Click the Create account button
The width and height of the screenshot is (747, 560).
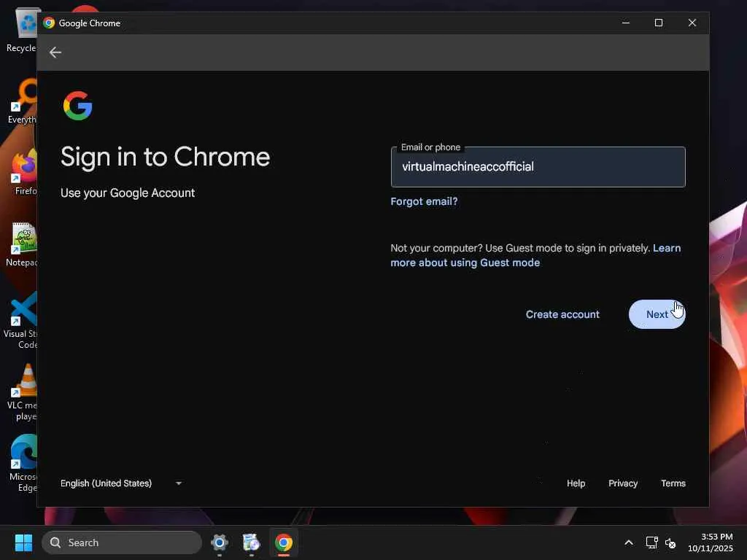pyautogui.click(x=562, y=314)
